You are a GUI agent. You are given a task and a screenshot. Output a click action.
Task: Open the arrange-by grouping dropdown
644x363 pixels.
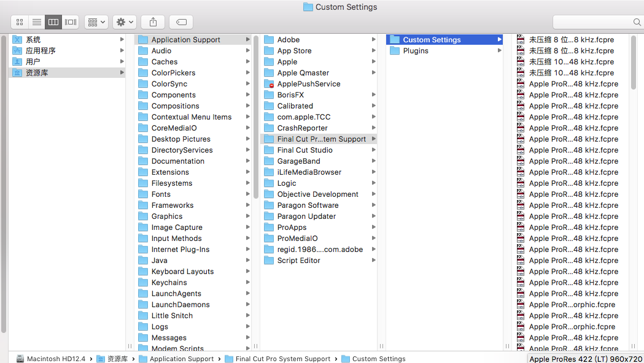point(96,22)
